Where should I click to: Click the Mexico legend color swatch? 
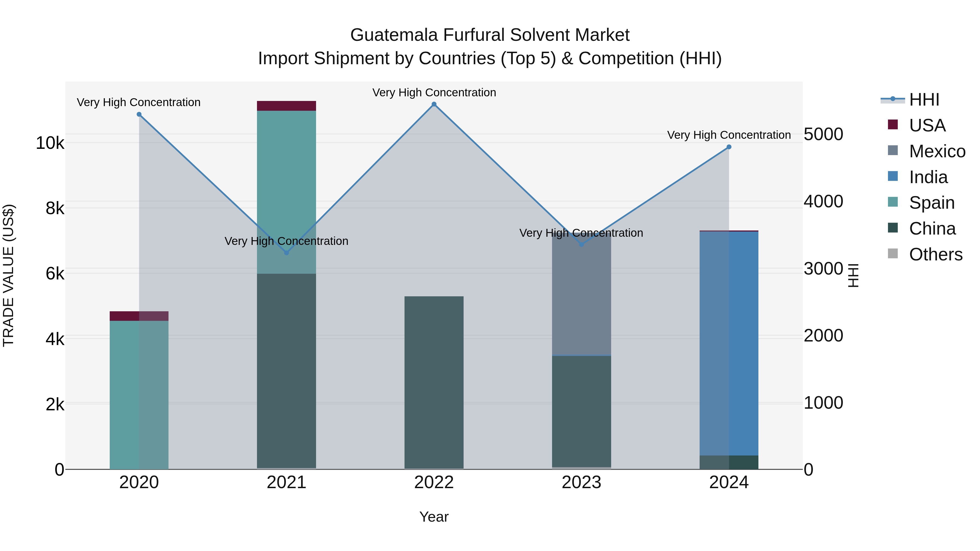coord(893,150)
